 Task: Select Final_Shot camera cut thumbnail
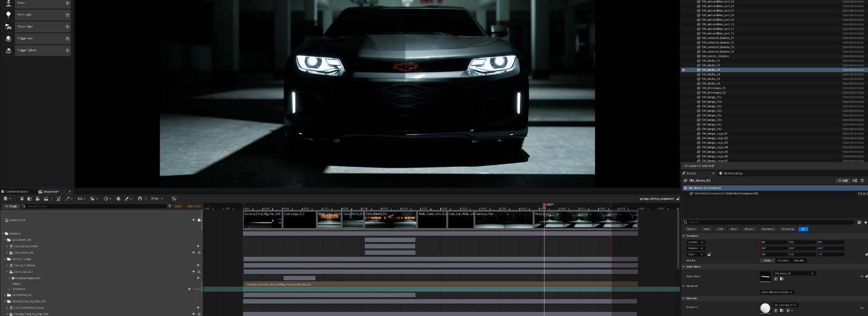(586, 220)
